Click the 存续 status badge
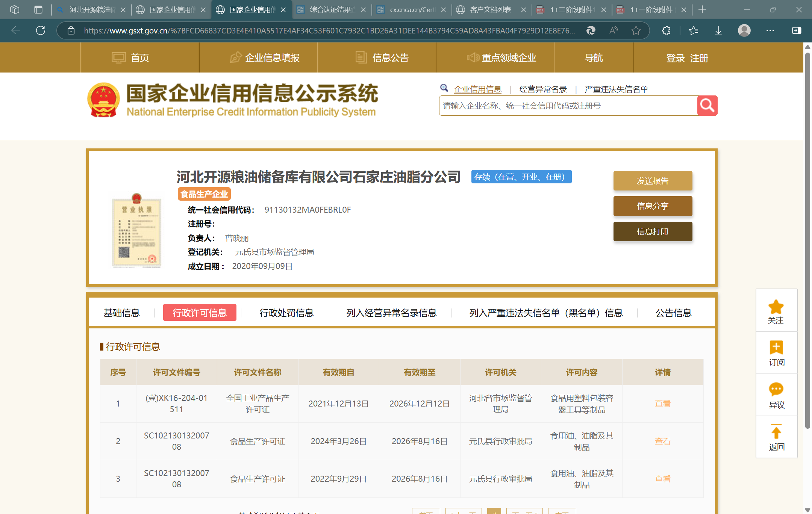The width and height of the screenshot is (812, 514). pos(521,177)
